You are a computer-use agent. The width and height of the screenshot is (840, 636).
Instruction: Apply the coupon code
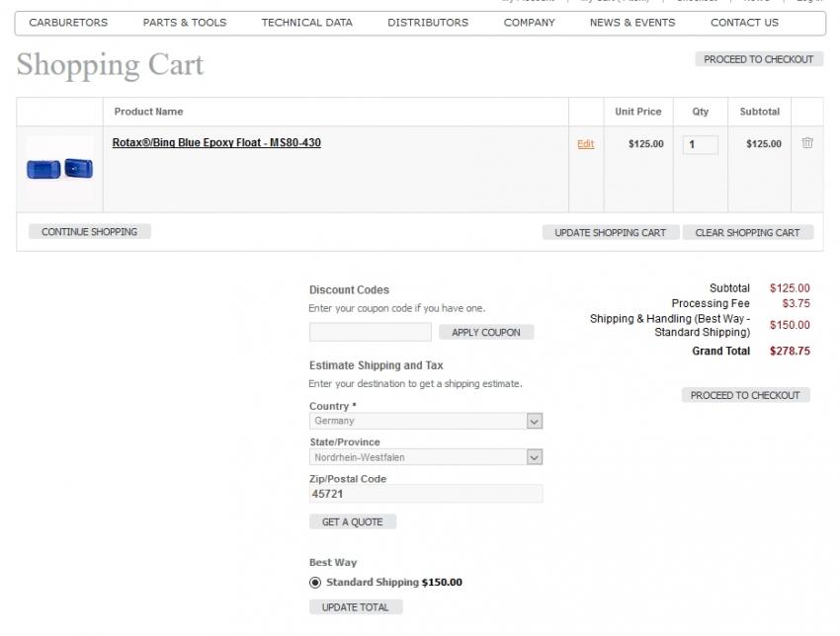486,333
